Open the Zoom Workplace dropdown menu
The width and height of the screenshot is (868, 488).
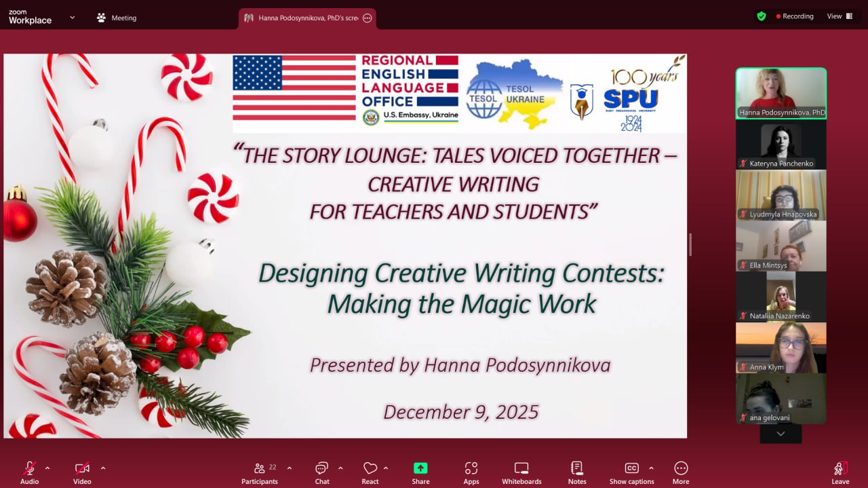[72, 18]
